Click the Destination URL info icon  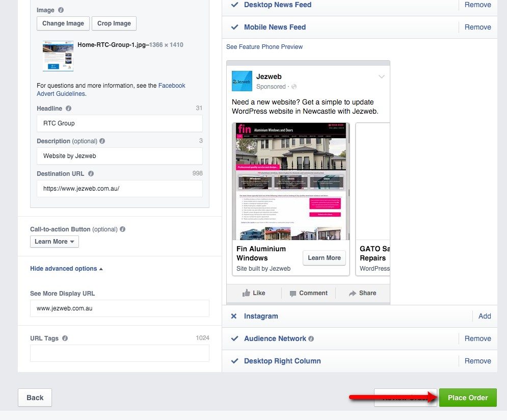[x=91, y=173]
